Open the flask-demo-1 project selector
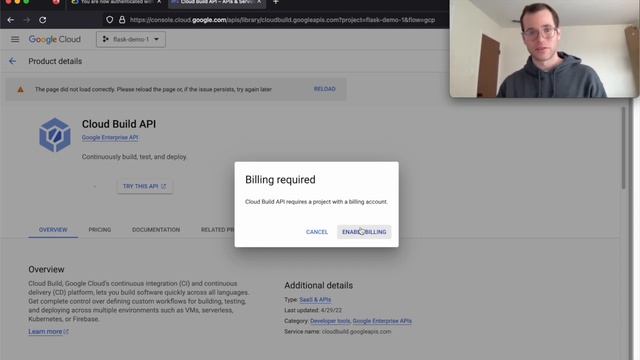Viewport: 640px width, 360px height. click(x=131, y=39)
